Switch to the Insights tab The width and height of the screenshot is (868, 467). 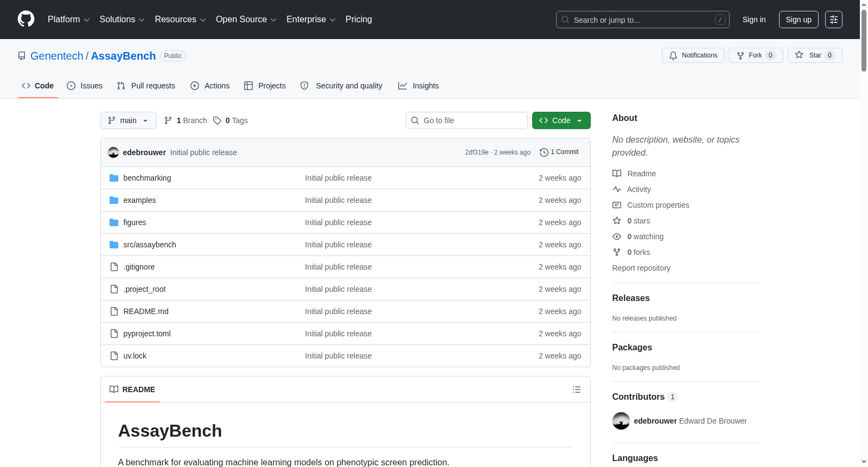click(418, 86)
